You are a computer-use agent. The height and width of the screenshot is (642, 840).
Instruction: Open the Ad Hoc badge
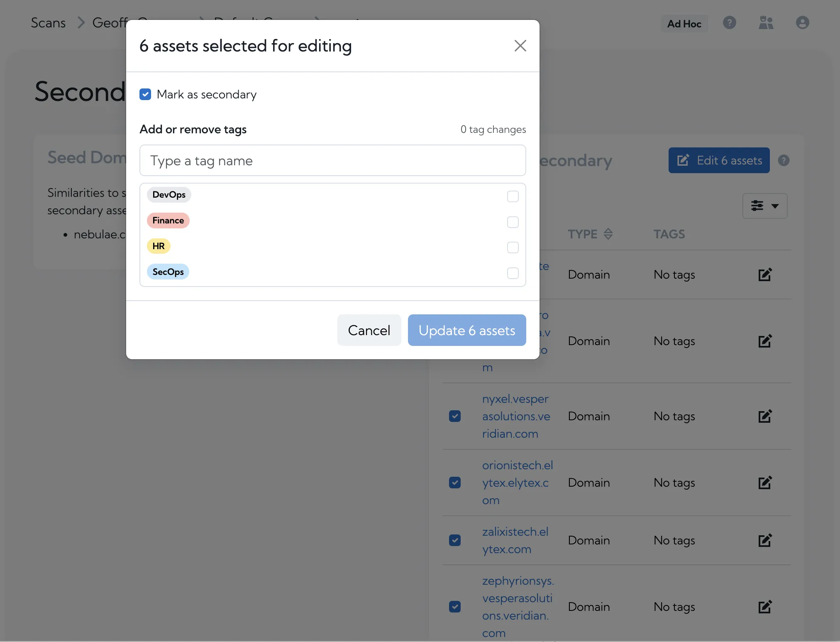coord(684,24)
